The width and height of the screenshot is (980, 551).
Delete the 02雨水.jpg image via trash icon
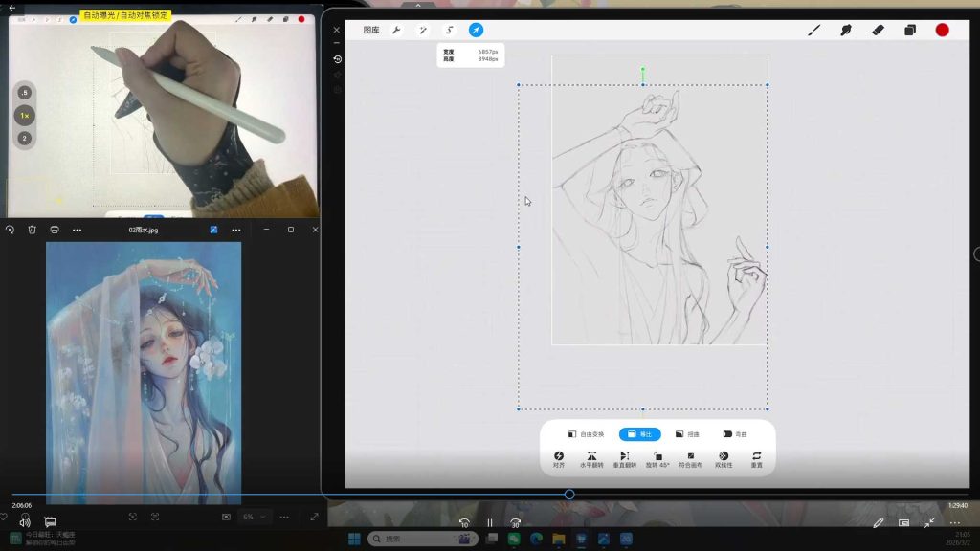point(32,230)
